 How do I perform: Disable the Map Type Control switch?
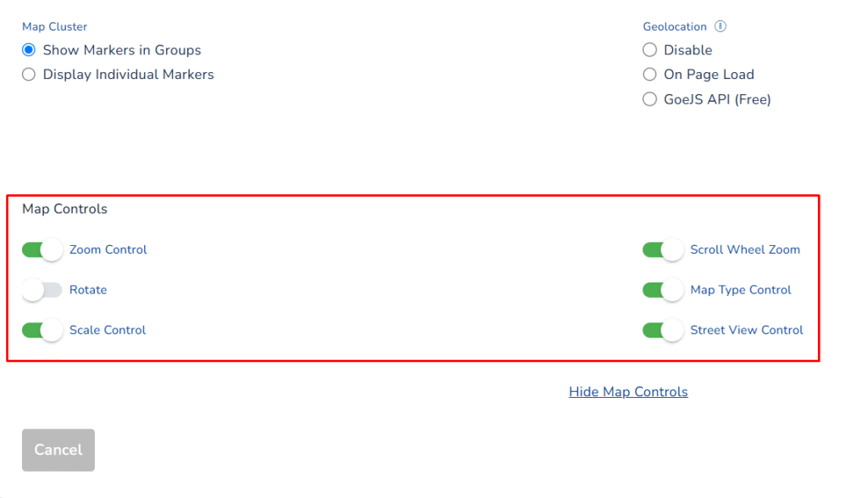coord(662,290)
